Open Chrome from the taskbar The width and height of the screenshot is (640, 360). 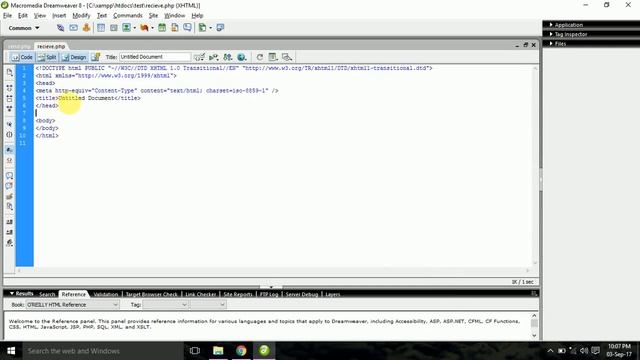point(241,351)
